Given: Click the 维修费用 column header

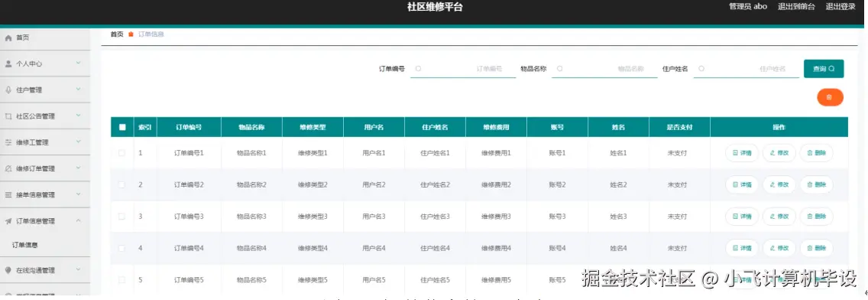Looking at the screenshot, I should (x=496, y=127).
